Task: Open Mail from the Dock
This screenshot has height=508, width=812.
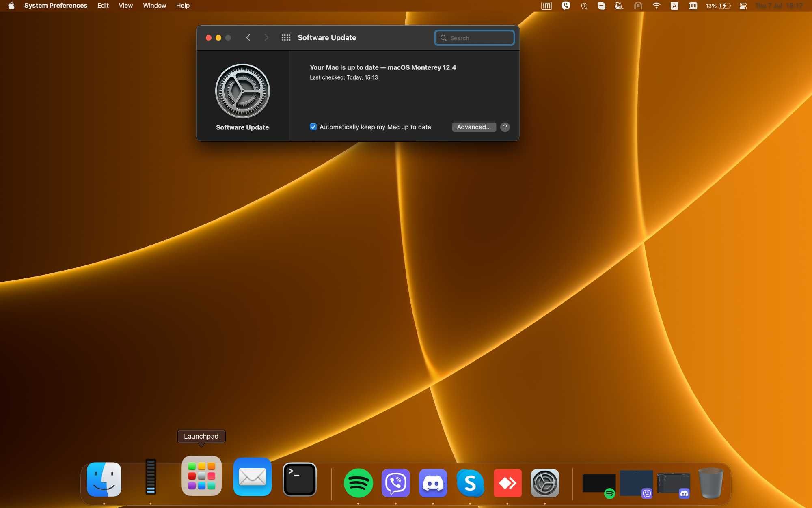Action: click(x=253, y=477)
